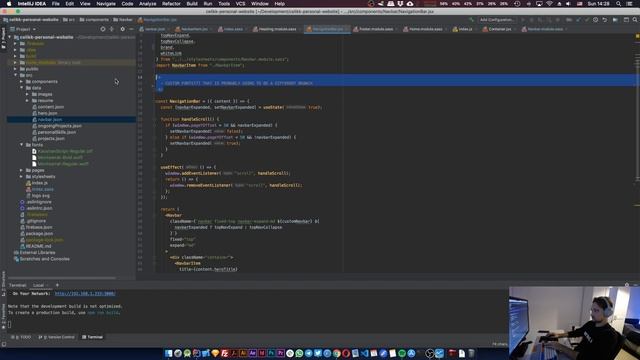Switch to Heading.module.sass editor tab
The image size is (640, 360).
(278, 29)
